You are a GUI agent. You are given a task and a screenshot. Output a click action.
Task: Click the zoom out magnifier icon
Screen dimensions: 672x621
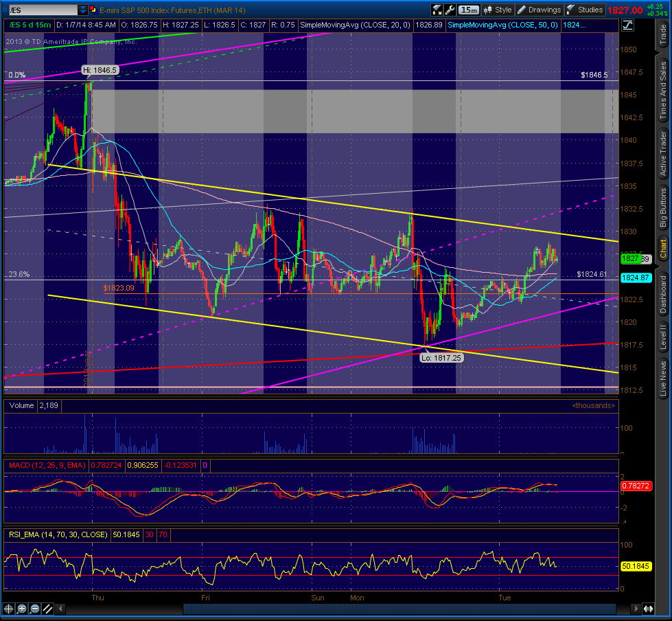[x=35, y=609]
